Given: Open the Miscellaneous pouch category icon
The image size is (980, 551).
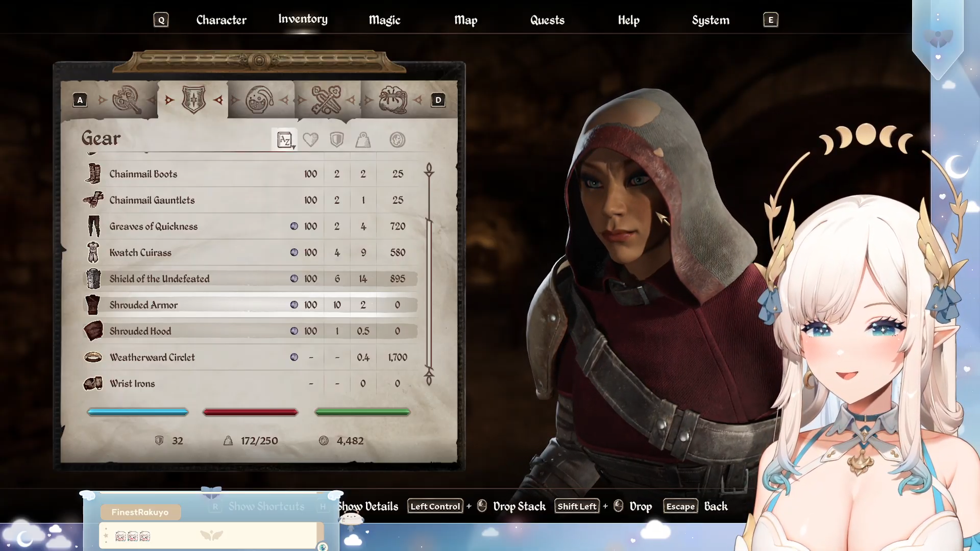Looking at the screenshot, I should coord(392,99).
